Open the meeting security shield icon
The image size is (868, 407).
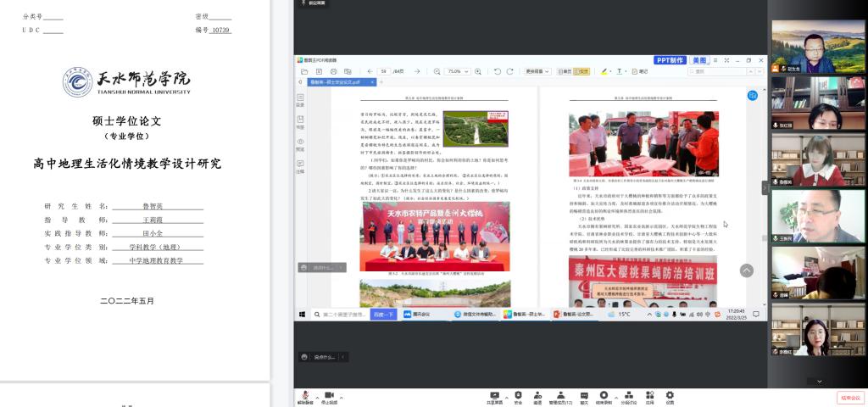(517, 396)
